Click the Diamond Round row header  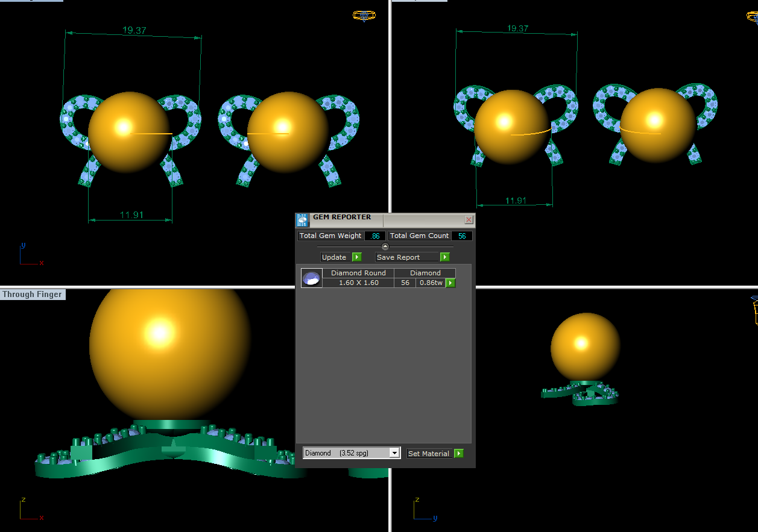coord(358,273)
